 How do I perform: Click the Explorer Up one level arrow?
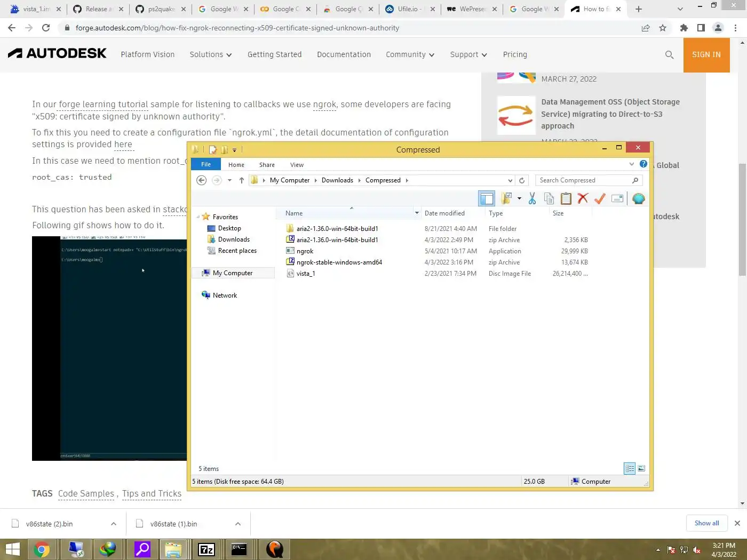[x=242, y=180]
